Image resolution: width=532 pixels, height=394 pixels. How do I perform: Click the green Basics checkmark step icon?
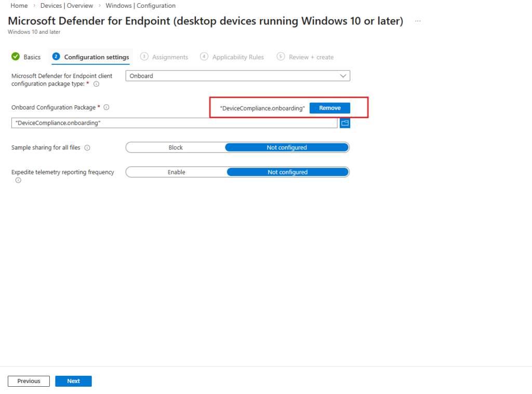pos(16,57)
